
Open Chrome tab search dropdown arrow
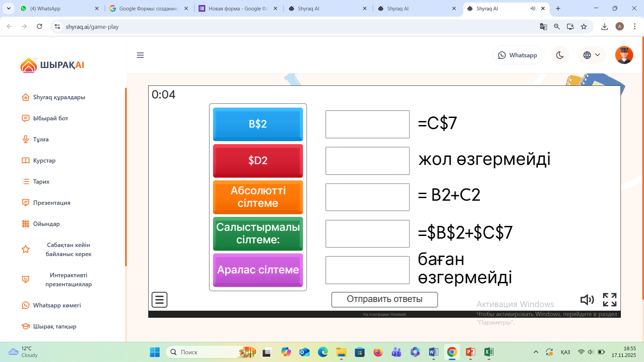(8, 8)
